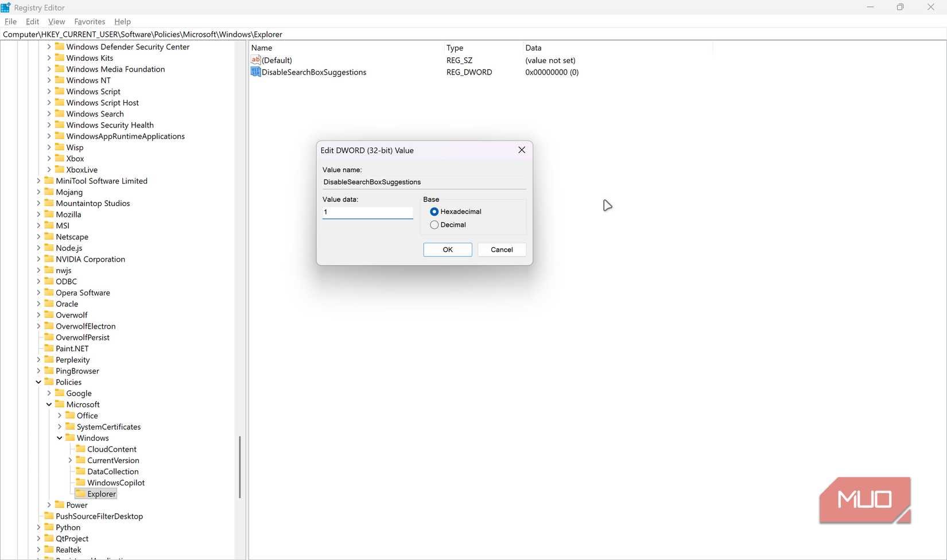Click the CurrentVersion folder icon
Viewport: 947px width, 560px height.
tap(80, 460)
